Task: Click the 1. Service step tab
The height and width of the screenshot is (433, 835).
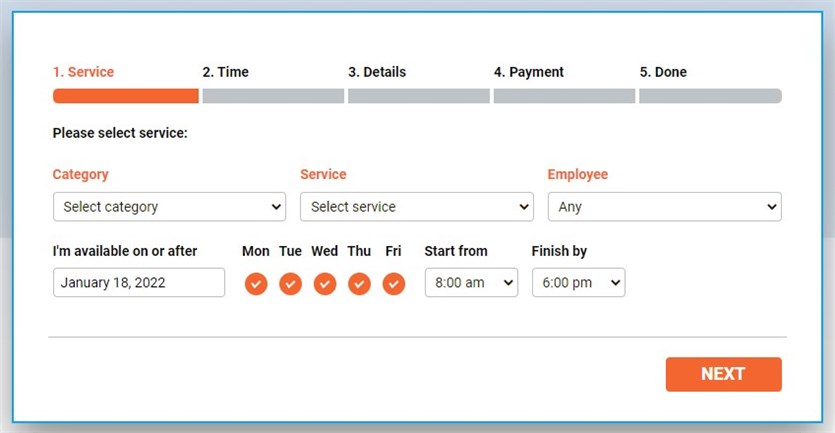Action: click(x=84, y=72)
